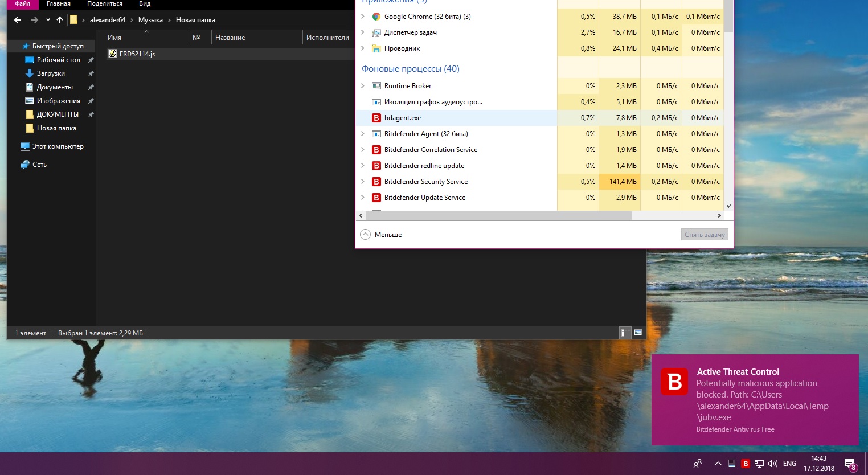
Task: Click the ENG language indicator
Action: point(789,464)
